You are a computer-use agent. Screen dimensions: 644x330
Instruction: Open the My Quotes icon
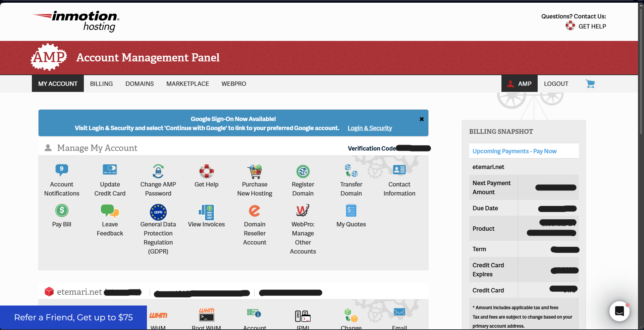351,211
